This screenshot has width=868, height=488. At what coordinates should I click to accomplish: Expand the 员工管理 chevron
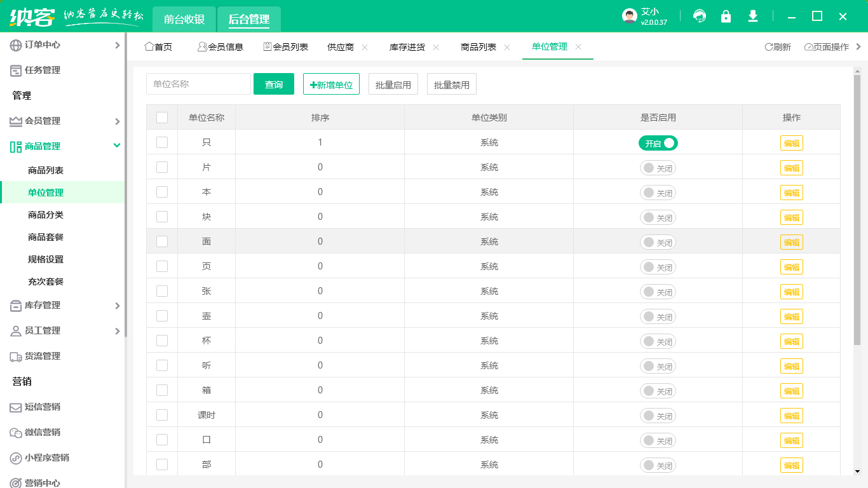click(117, 331)
